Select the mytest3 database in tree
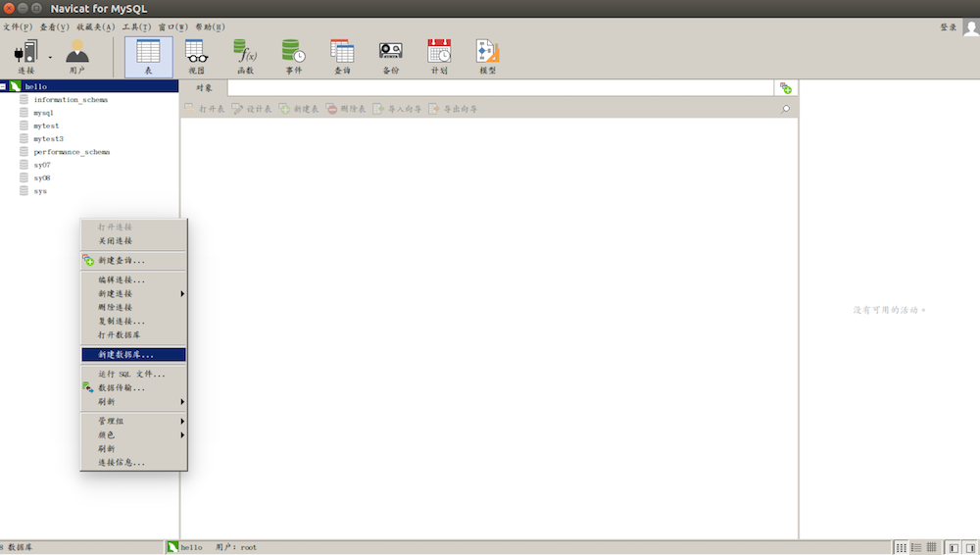980x555 pixels. 48,138
